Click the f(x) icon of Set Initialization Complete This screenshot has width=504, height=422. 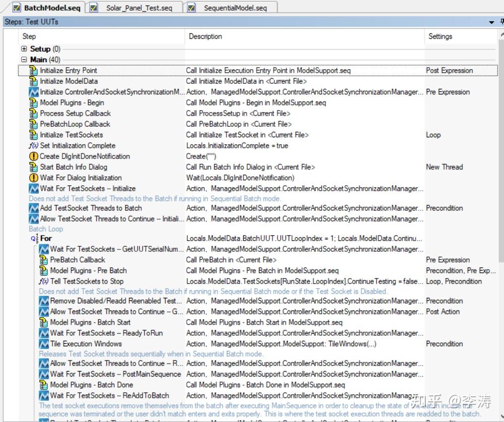(x=34, y=146)
